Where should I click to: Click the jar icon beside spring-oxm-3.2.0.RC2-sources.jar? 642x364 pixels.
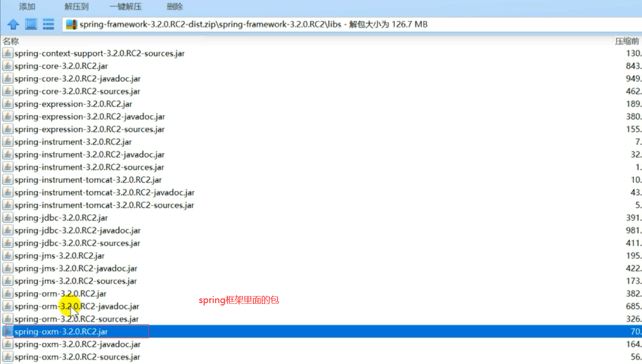pyautogui.click(x=8, y=357)
